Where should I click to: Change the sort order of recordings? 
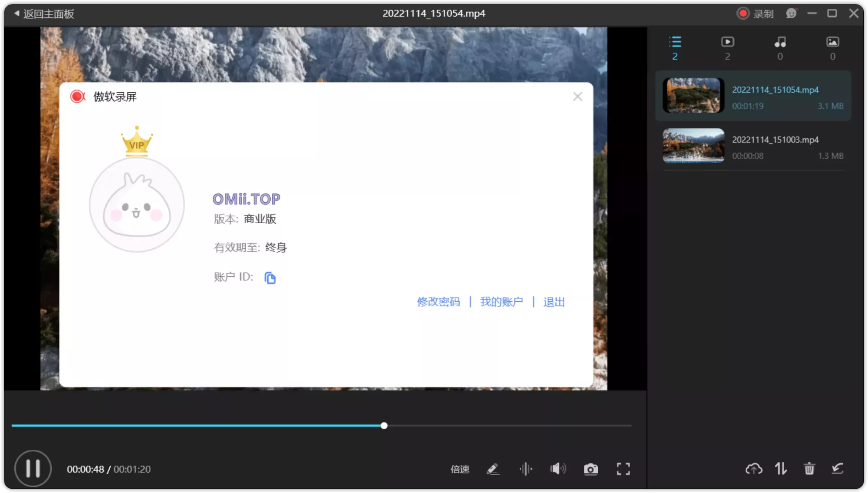click(781, 468)
